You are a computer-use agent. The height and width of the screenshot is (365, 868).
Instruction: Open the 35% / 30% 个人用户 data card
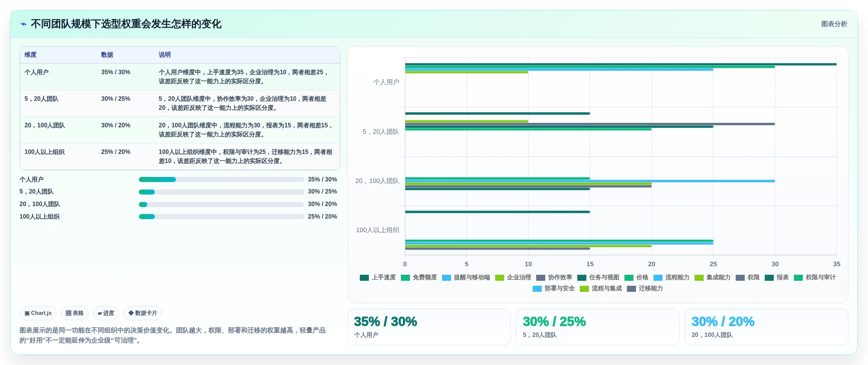point(429,327)
